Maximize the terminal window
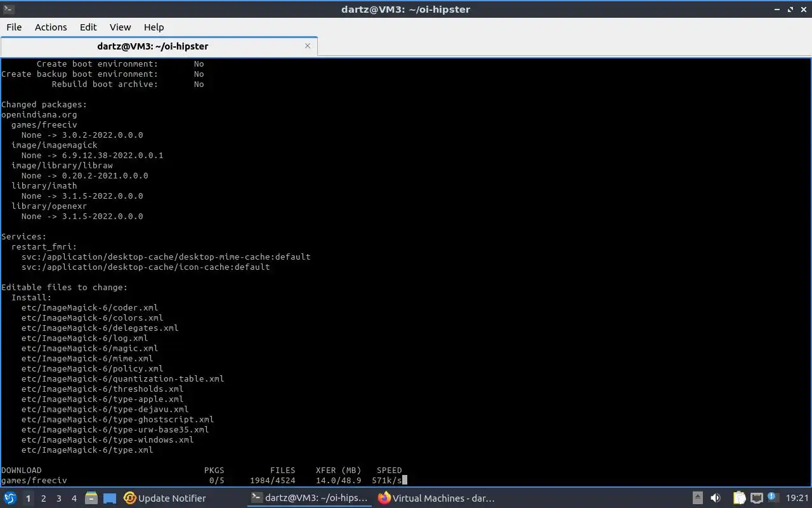 point(790,10)
